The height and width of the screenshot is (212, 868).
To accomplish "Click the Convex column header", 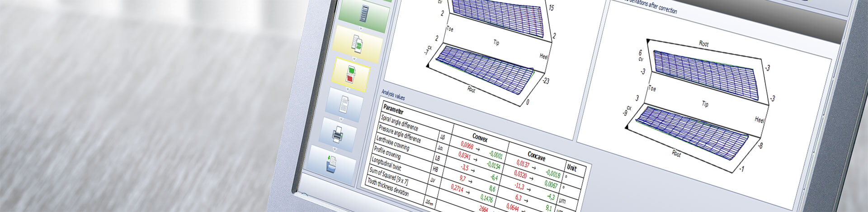I will (480, 137).
